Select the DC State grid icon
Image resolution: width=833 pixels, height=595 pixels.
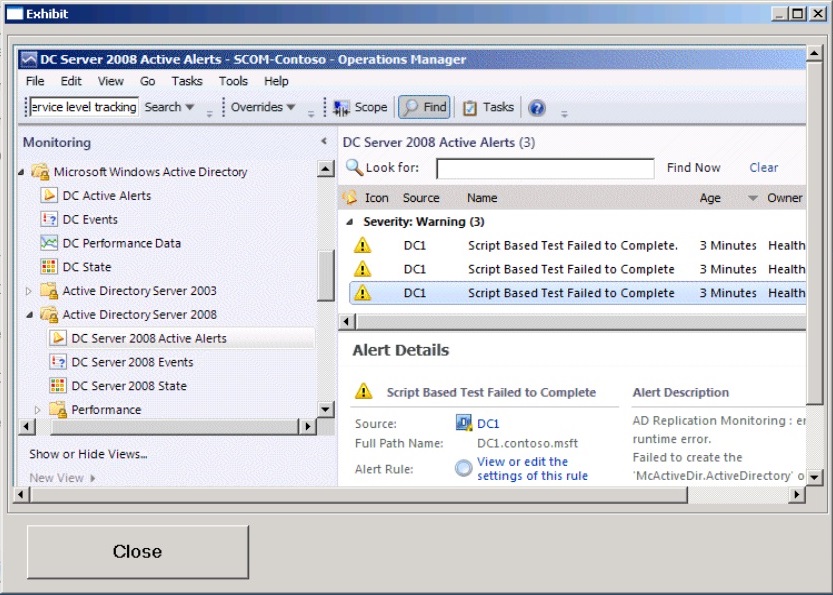(49, 267)
